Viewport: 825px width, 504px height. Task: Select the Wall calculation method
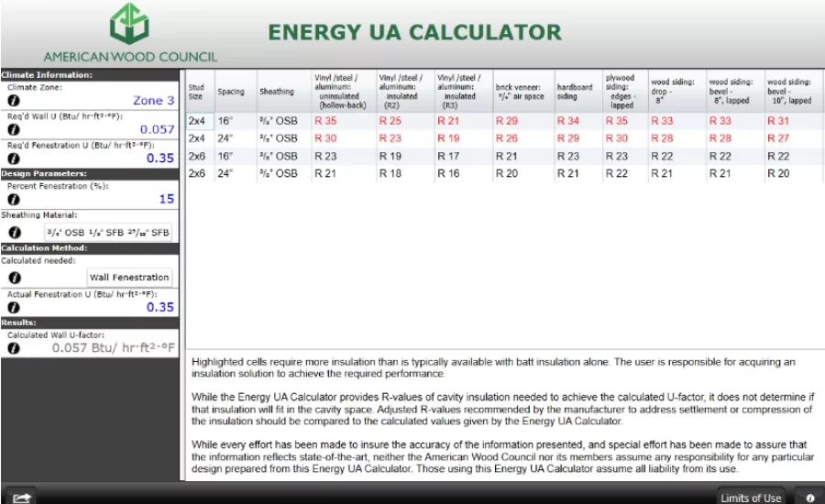coord(99,278)
